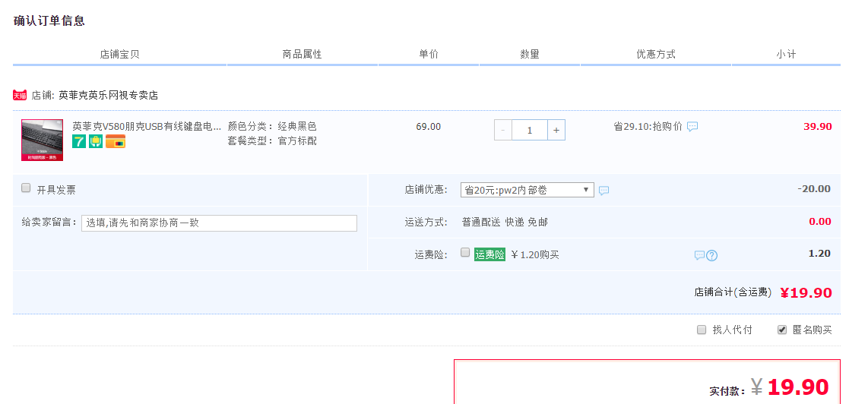Click the 优惠方式 column header
The height and width of the screenshot is (404, 868).
pos(656,54)
